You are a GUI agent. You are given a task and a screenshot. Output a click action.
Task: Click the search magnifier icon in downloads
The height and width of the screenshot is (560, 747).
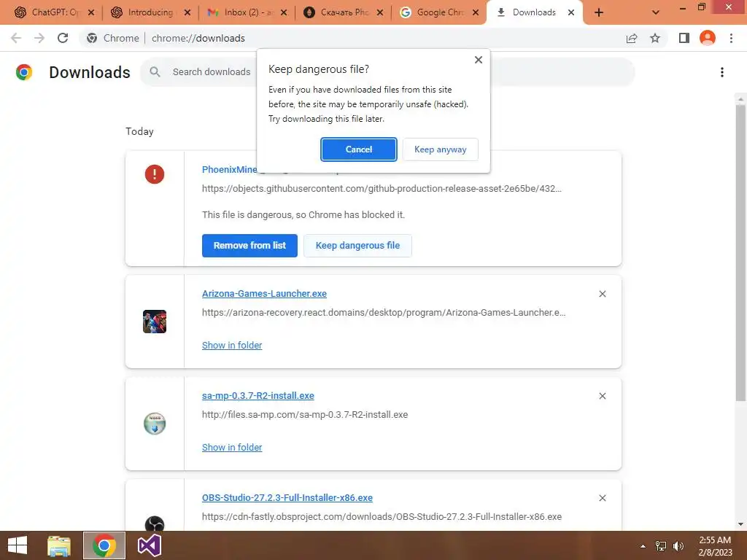point(155,72)
